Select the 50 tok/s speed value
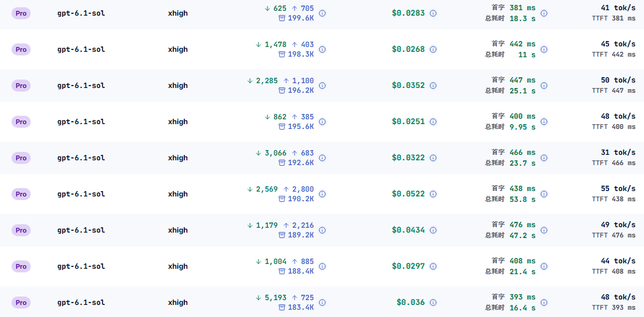Screen dimensions: 644x317 pos(618,80)
